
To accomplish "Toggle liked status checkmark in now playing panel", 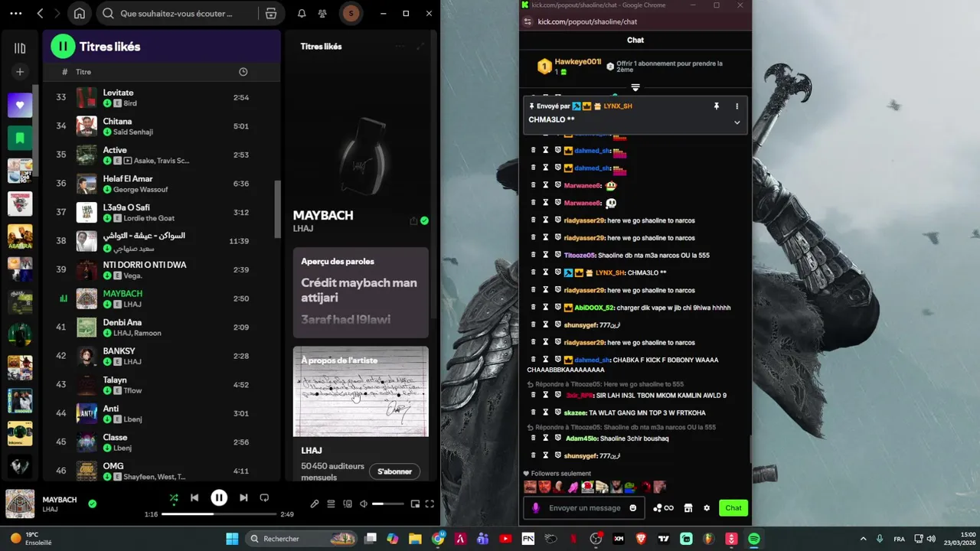I will (424, 221).
